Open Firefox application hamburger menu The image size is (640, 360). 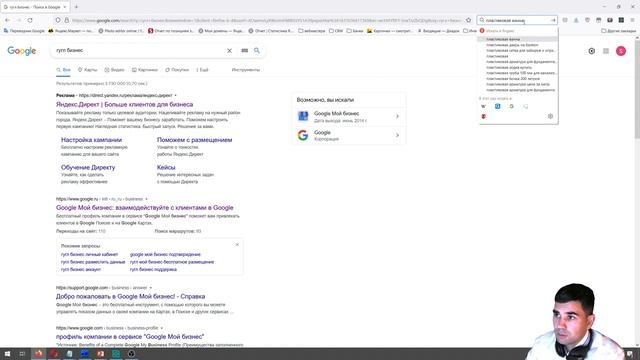(x=632, y=20)
